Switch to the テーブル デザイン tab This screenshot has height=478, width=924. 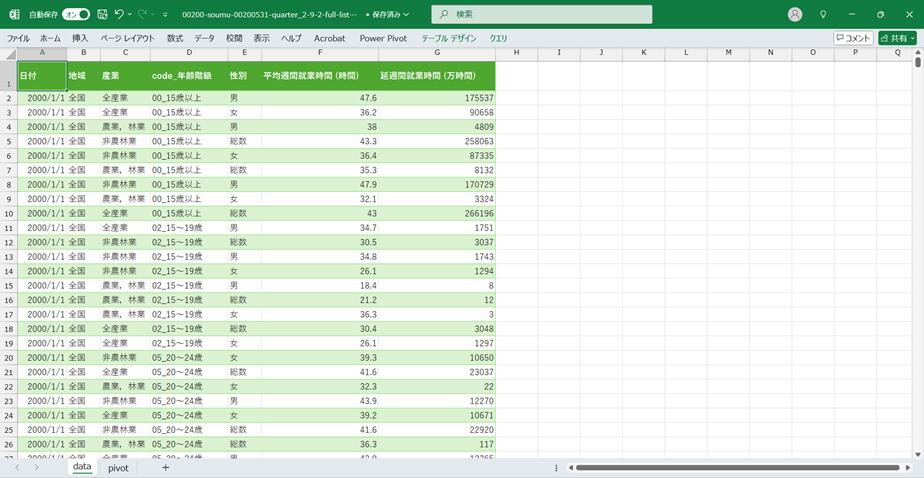click(x=448, y=38)
